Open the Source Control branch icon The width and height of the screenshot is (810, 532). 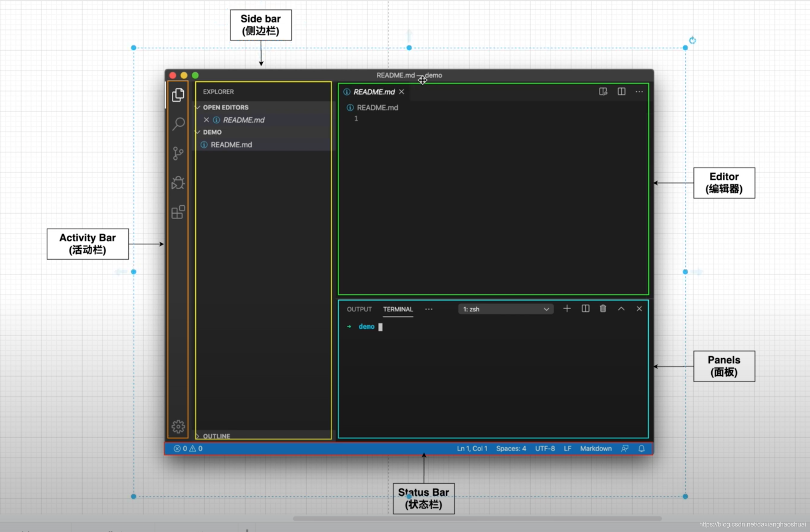178,153
